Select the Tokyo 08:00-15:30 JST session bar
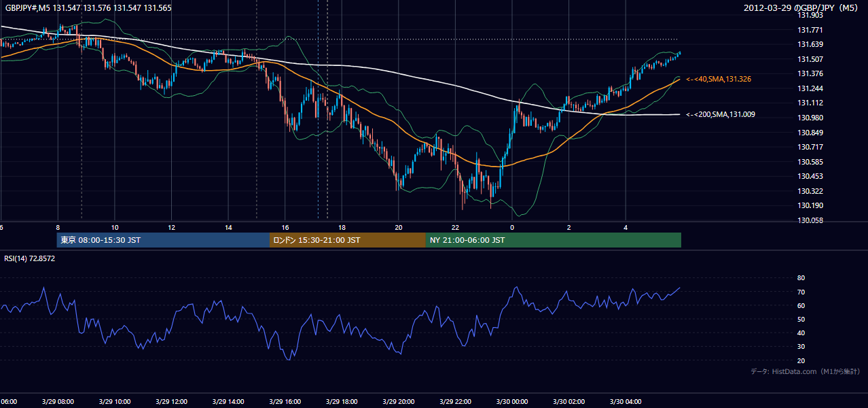Image resolution: width=868 pixels, height=408 pixels. (163, 240)
